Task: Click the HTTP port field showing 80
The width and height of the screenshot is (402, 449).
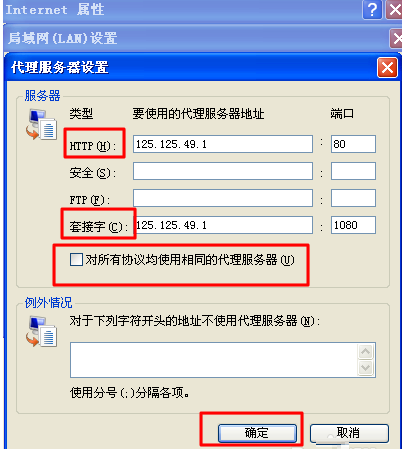Action: coord(353,144)
